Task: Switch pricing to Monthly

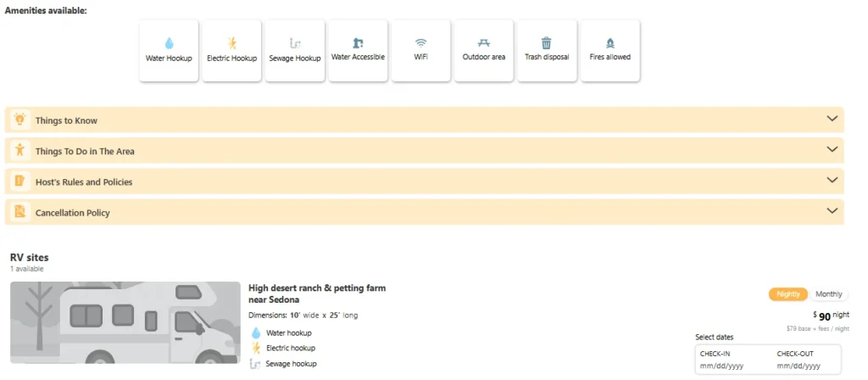Action: click(x=829, y=294)
